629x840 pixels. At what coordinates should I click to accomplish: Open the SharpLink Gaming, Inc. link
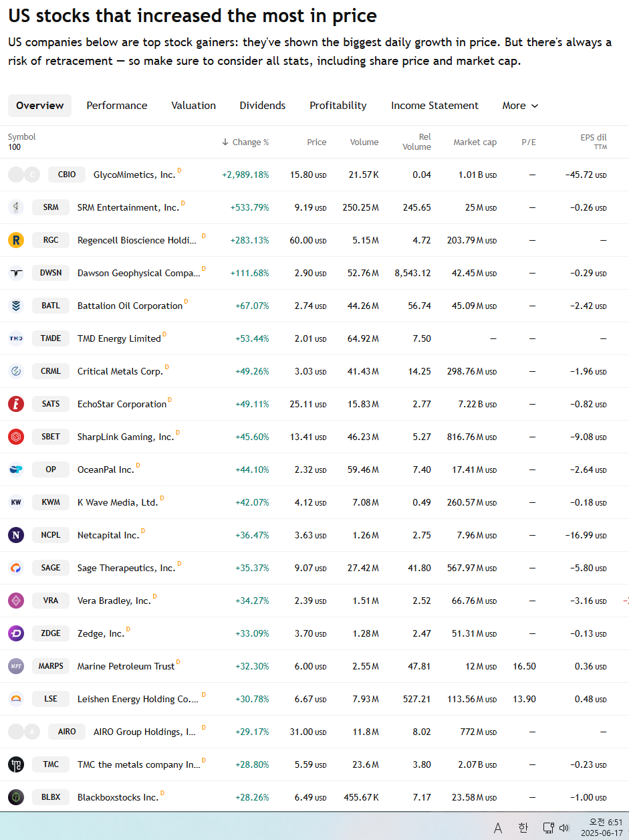click(x=126, y=437)
